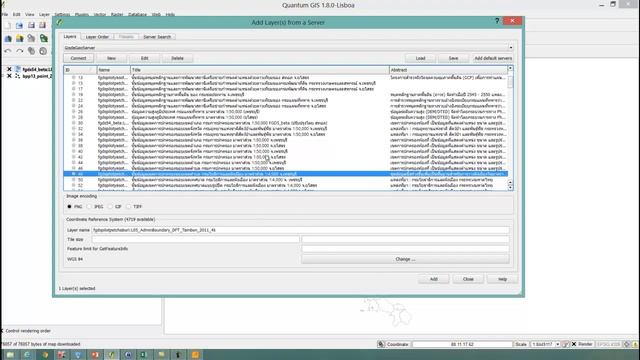This screenshot has height=360, width=640.
Task: Click the Coordinate field in status bar
Action: click(462, 344)
